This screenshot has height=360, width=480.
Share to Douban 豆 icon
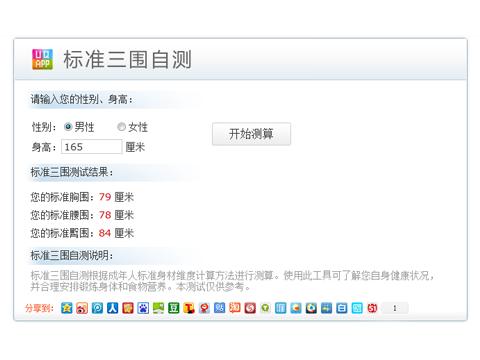click(x=174, y=308)
